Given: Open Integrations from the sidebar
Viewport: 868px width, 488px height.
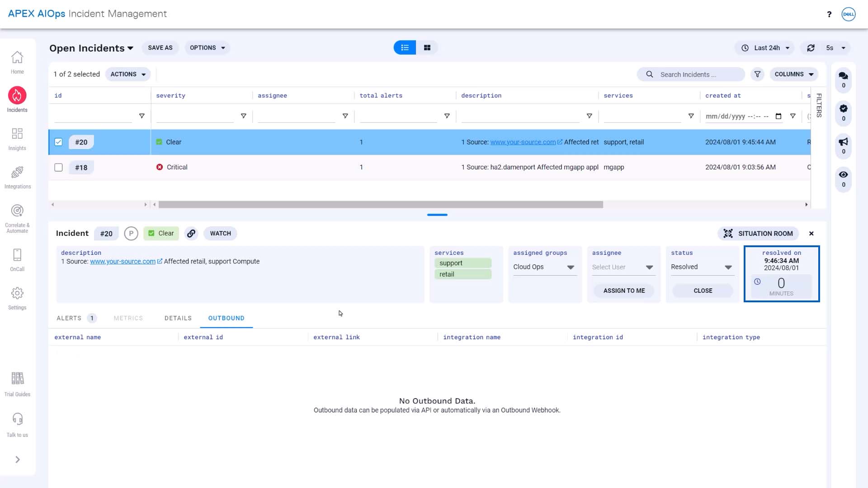Looking at the screenshot, I should click(17, 177).
